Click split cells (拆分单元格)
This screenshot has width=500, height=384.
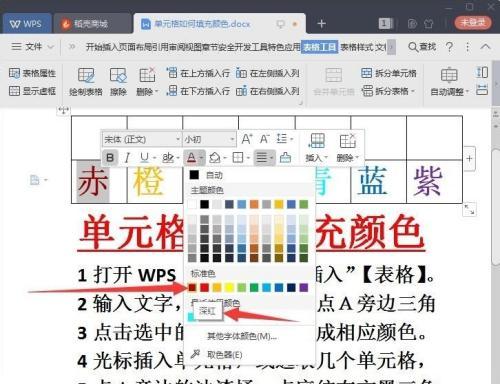click(x=389, y=73)
